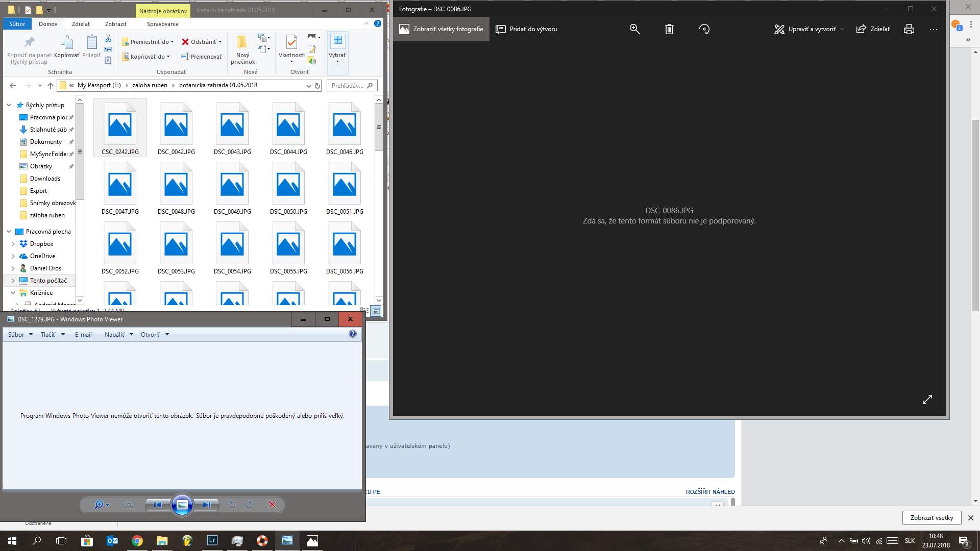980x551 pixels.
Task: Open the Súbor menu in Photo Viewer
Action: tap(20, 335)
